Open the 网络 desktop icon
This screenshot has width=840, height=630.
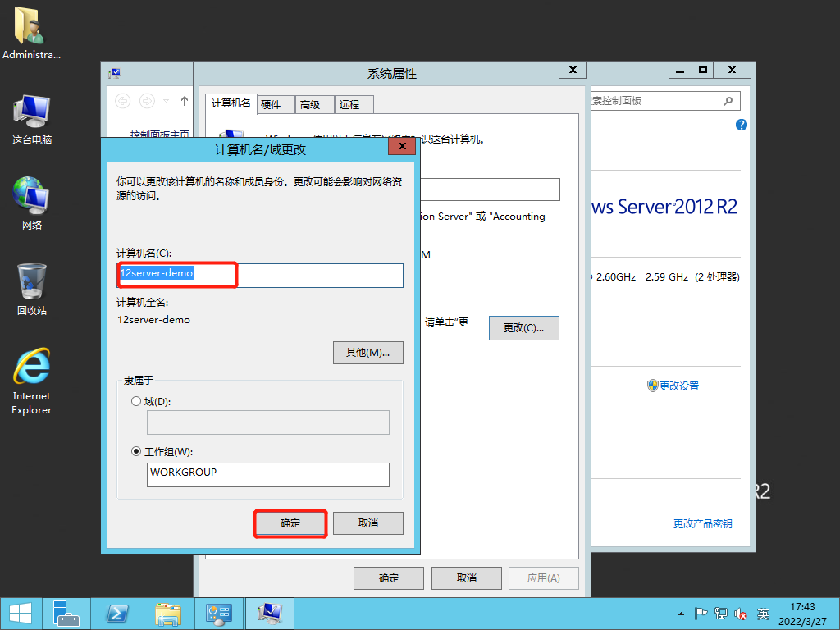pos(32,203)
